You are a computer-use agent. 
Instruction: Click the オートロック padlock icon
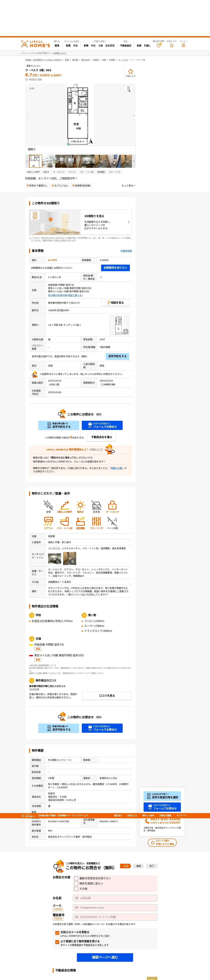(x=112, y=506)
